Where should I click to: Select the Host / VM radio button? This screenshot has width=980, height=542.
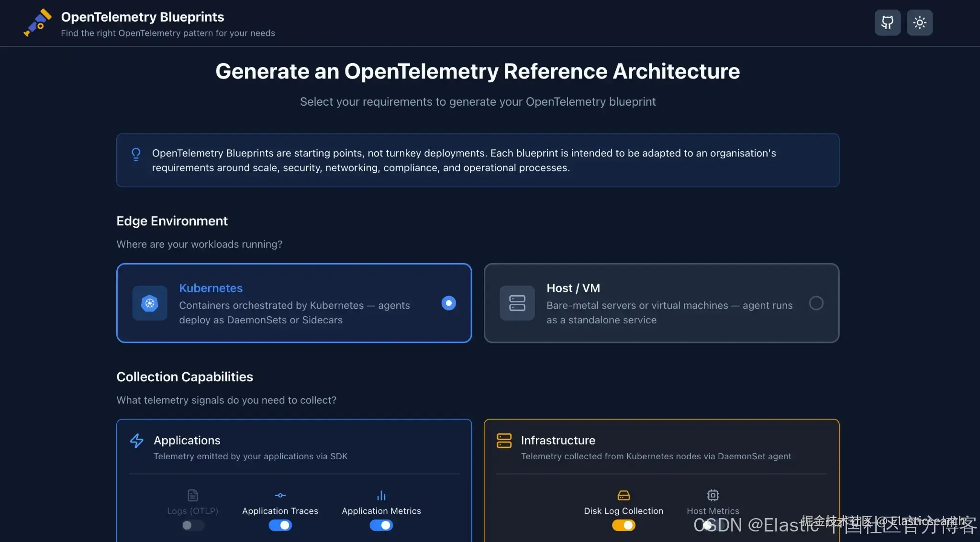(816, 303)
